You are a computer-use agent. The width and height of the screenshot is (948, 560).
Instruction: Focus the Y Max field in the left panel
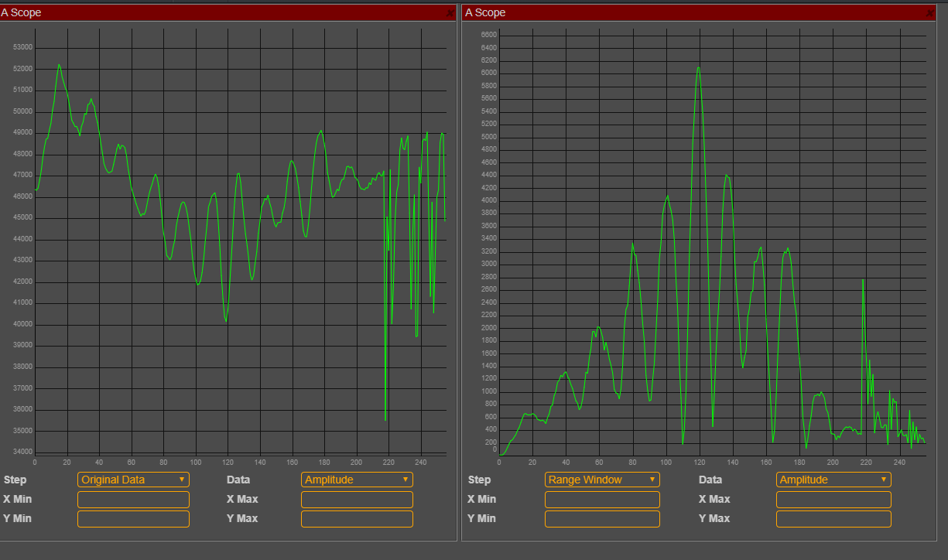pos(357,519)
